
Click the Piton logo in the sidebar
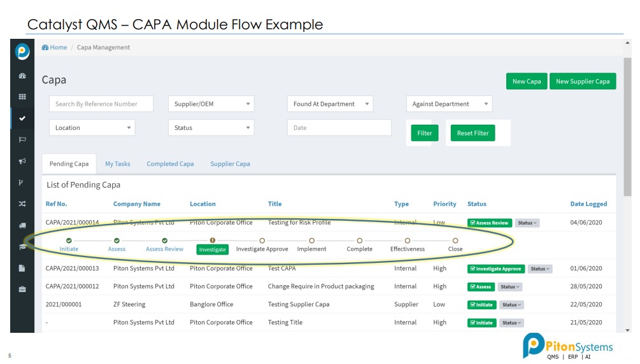coord(22,52)
